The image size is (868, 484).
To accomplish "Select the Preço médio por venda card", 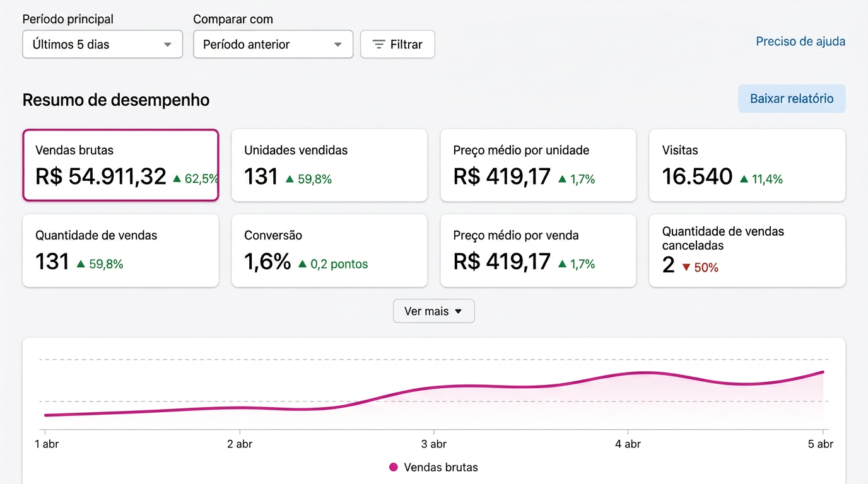I will 538,250.
